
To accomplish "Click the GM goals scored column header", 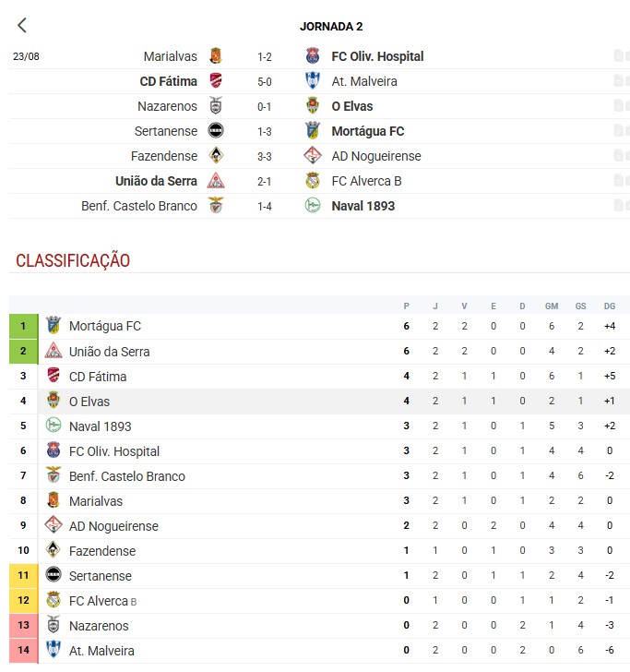I will [552, 306].
